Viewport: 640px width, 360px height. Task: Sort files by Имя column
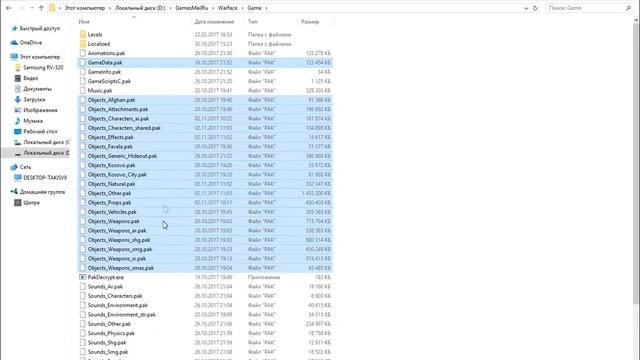click(84, 22)
